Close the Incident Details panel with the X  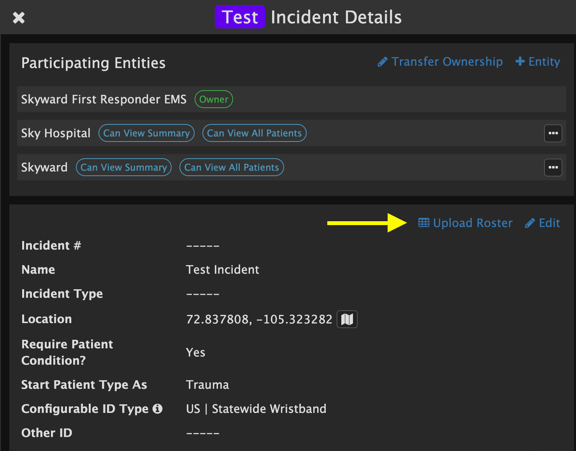tap(19, 17)
